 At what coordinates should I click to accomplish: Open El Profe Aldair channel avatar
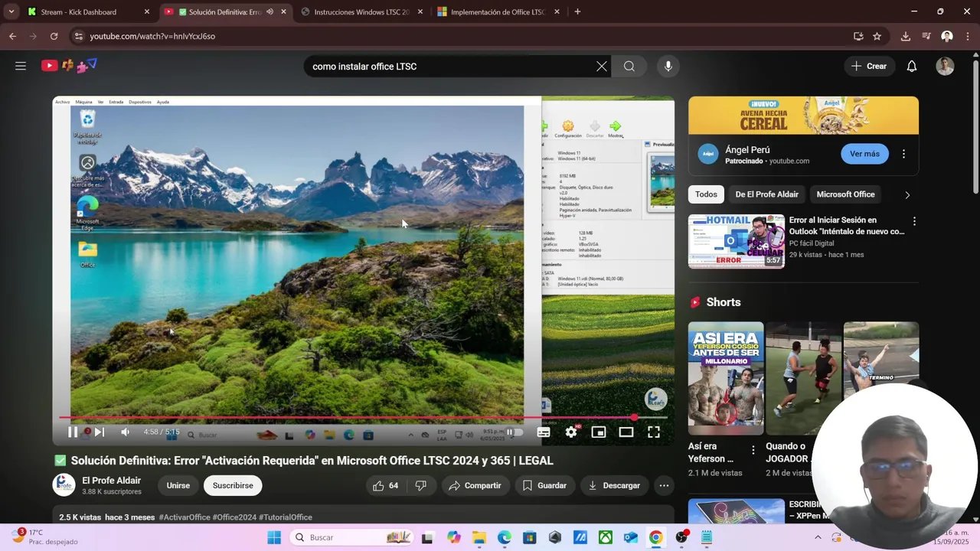64,485
